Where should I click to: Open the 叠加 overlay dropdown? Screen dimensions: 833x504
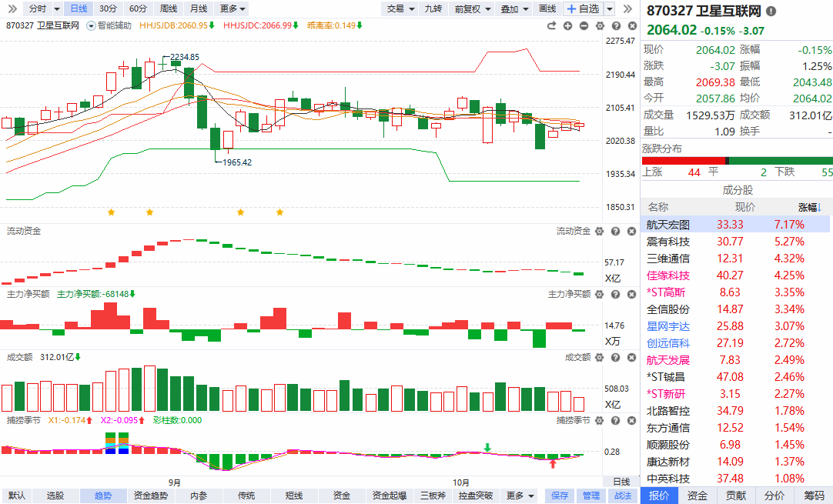(x=513, y=8)
